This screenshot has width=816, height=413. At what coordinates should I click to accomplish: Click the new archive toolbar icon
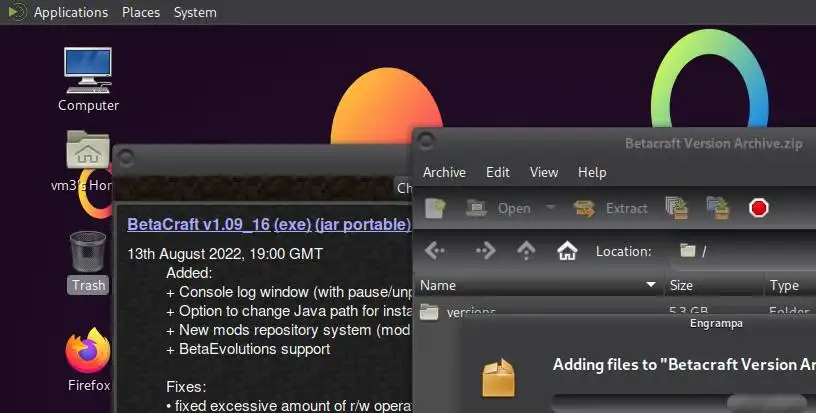[x=435, y=208]
